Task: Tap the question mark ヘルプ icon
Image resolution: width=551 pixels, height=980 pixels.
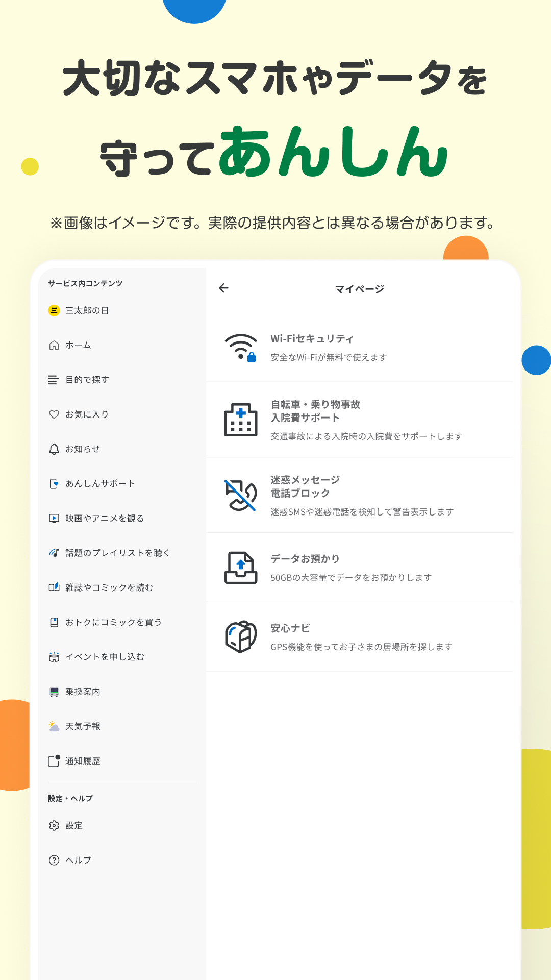Action: (x=54, y=860)
